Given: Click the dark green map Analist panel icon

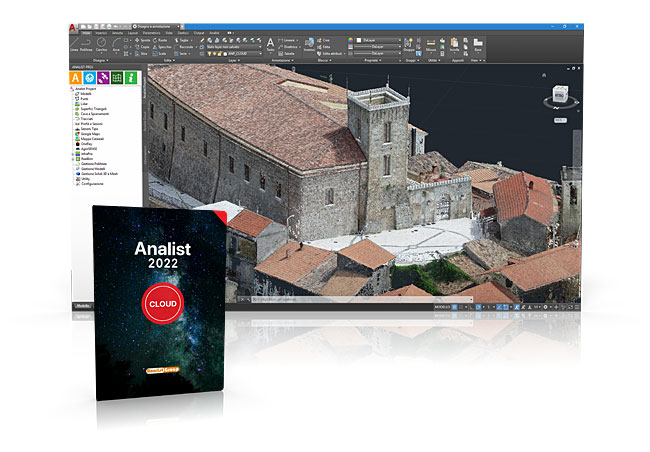Looking at the screenshot, I should [x=117, y=78].
